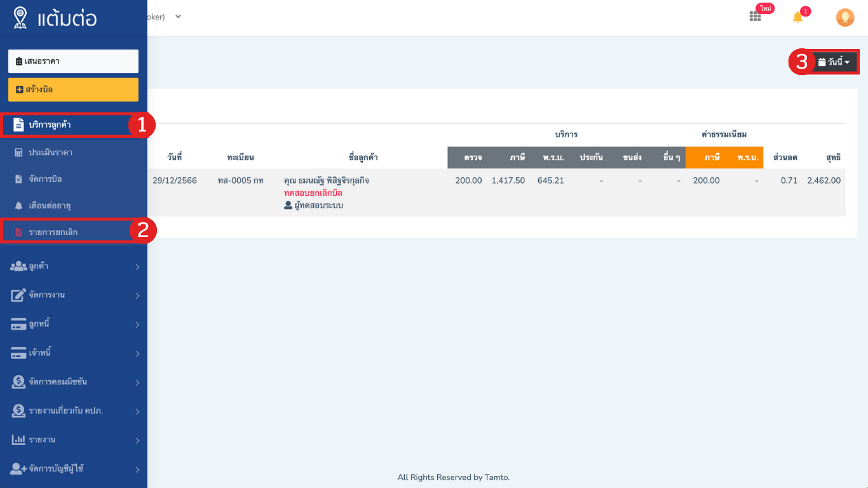Click the จัดการงาน edit icon
The image size is (868, 488).
18,295
